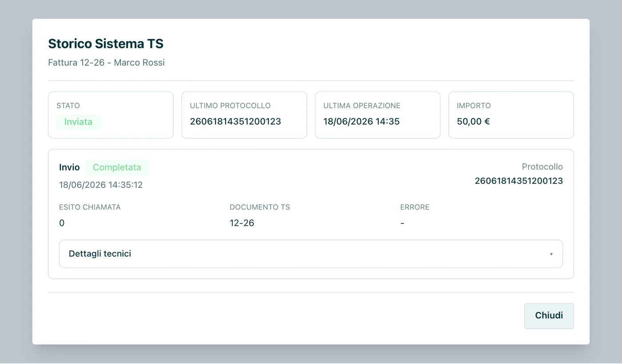Expand the Dettagli tecnici section
Screen dimensions: 622x364
[x=311, y=254]
